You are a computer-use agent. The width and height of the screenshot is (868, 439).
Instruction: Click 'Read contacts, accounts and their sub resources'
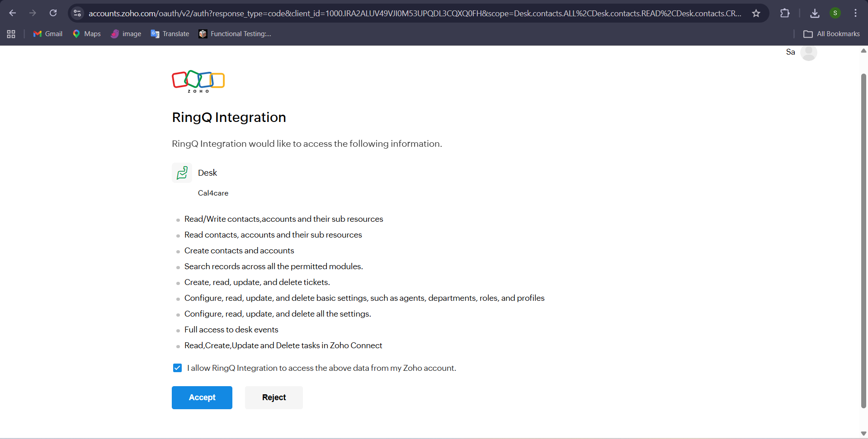point(273,235)
